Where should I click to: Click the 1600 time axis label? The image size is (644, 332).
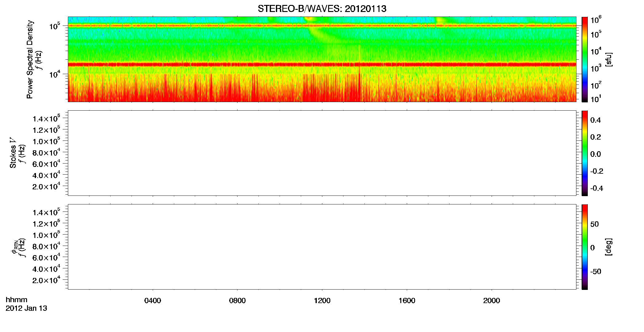click(407, 301)
